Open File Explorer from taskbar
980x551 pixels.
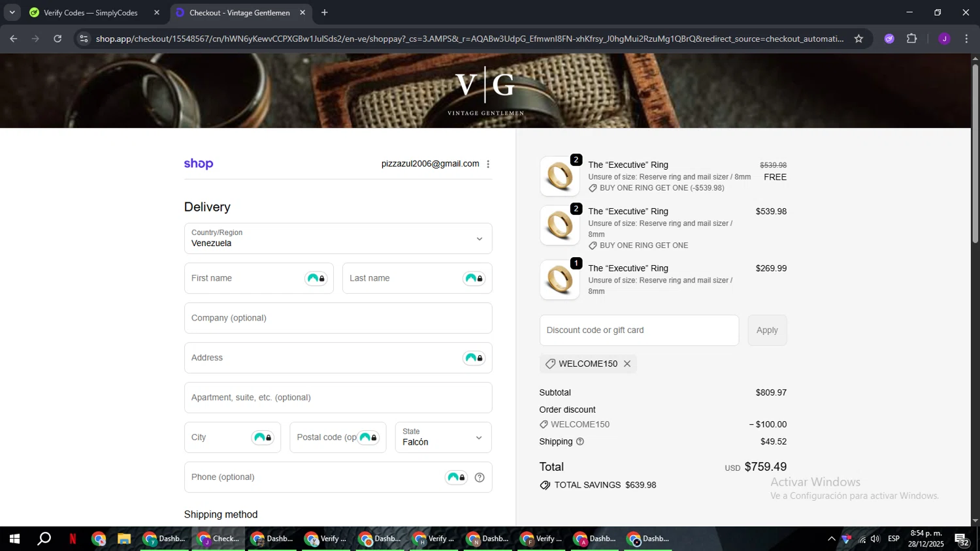click(124, 539)
